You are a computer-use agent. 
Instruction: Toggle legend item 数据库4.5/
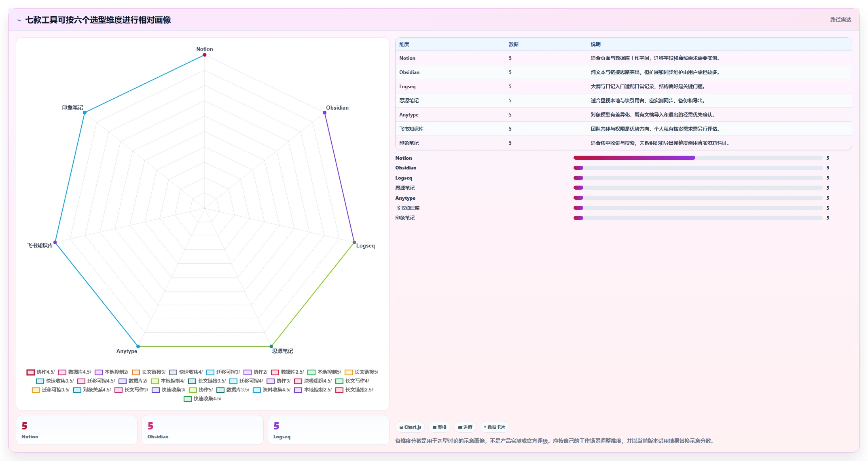tap(74, 372)
